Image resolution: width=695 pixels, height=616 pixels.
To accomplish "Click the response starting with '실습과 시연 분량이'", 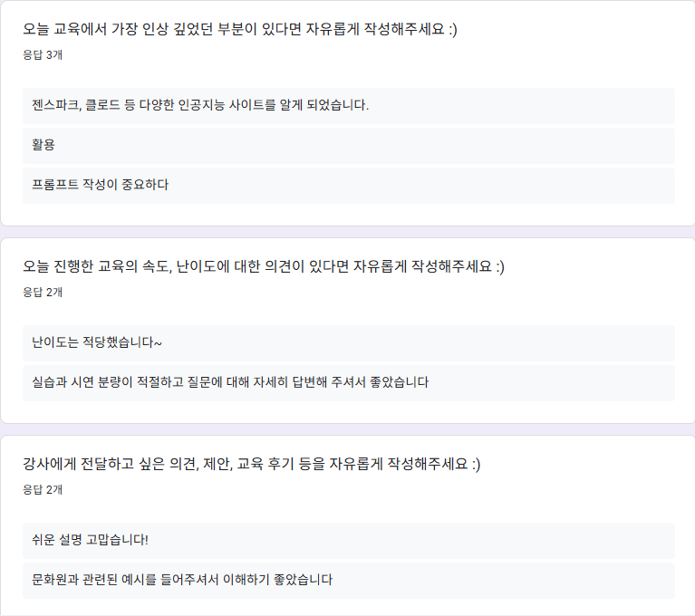I will click(x=229, y=382).
